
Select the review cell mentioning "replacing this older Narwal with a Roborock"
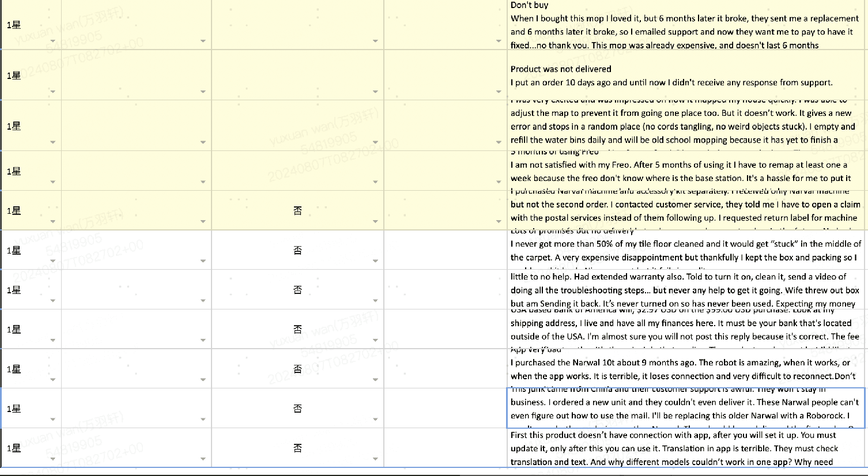click(x=686, y=408)
